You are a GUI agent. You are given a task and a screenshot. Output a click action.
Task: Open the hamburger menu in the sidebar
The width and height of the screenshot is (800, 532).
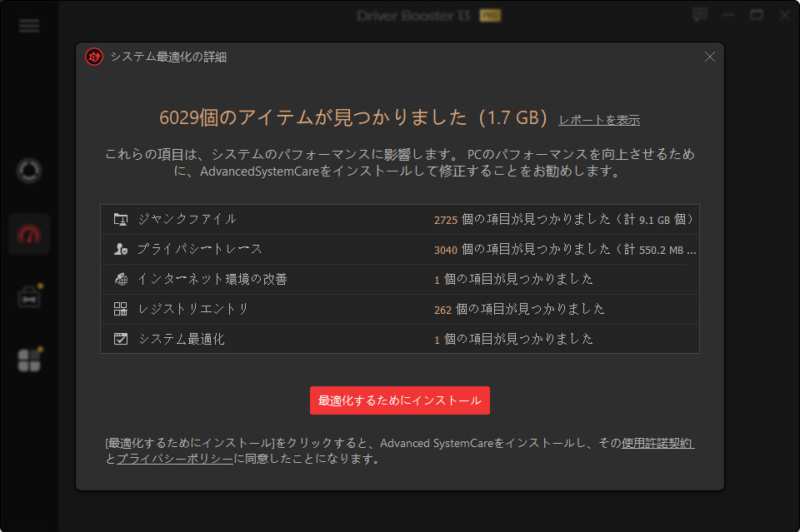(29, 26)
